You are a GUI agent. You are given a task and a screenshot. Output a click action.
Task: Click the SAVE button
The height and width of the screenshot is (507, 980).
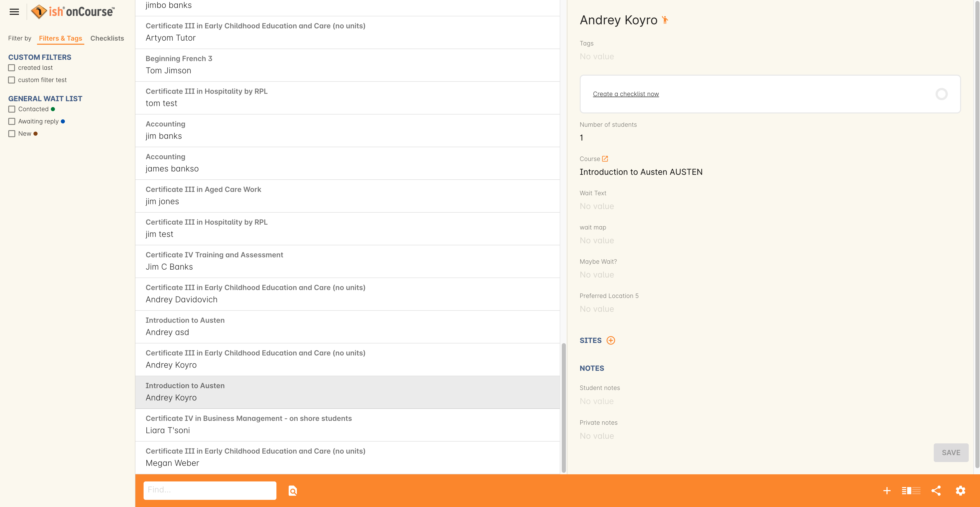pyautogui.click(x=951, y=453)
